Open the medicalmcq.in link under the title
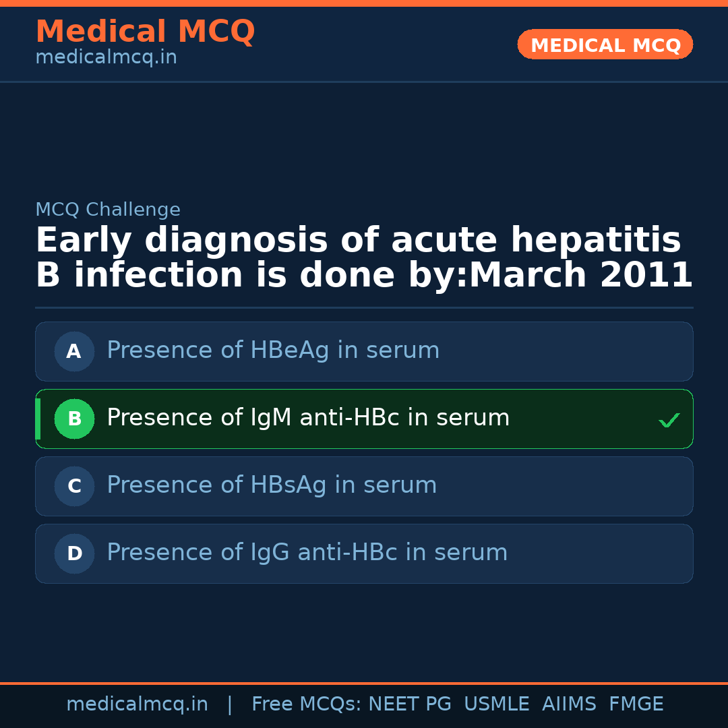728x728 pixels. 106,58
